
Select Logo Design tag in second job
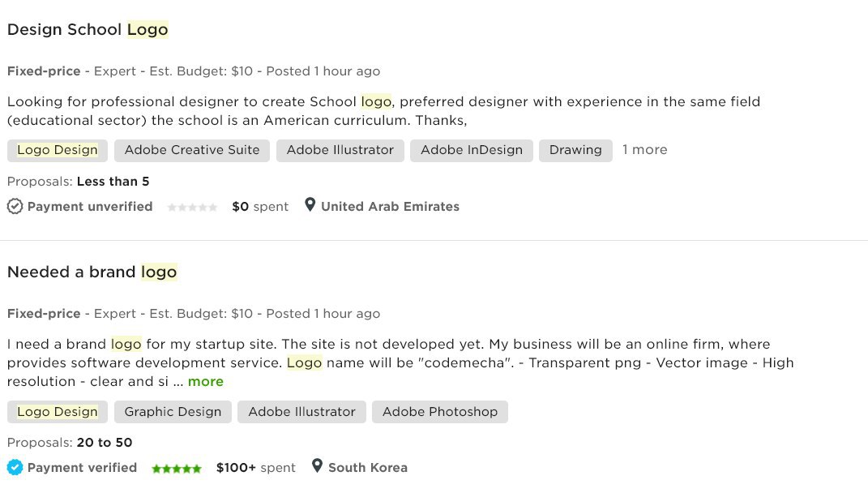[x=58, y=412]
